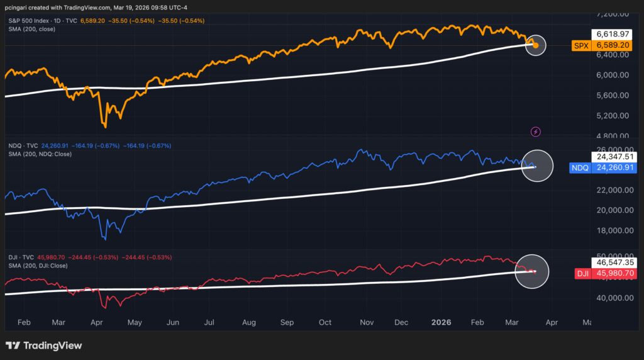Viewport: 644px width, 360px height.
Task: Click the circle highlight on the DJI chart
Action: (532, 271)
